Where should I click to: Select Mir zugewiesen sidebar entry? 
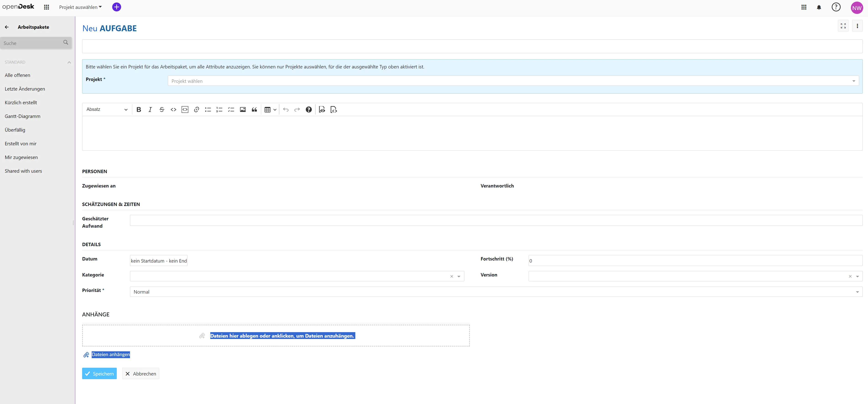click(x=21, y=157)
